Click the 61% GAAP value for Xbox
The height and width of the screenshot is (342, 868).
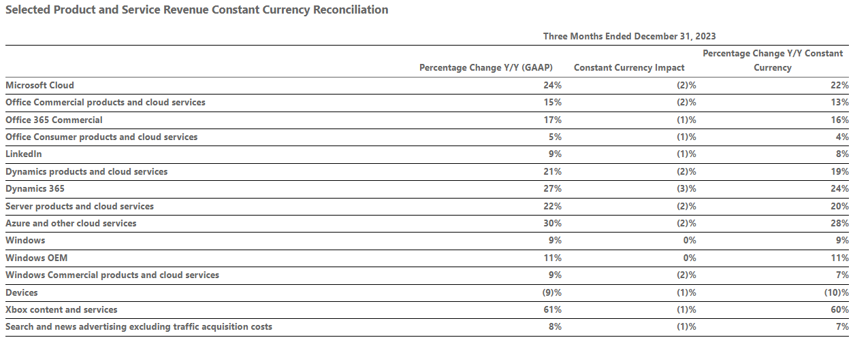point(553,310)
